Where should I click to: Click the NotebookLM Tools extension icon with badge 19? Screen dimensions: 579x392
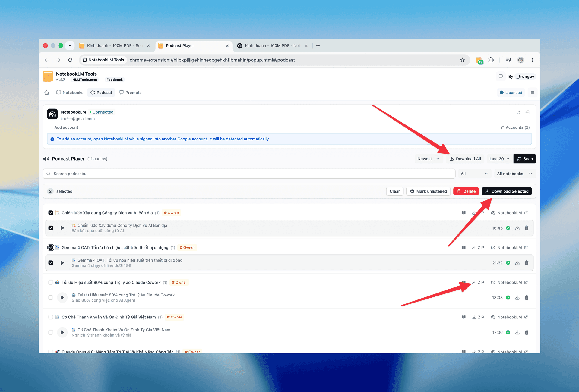[x=479, y=60]
